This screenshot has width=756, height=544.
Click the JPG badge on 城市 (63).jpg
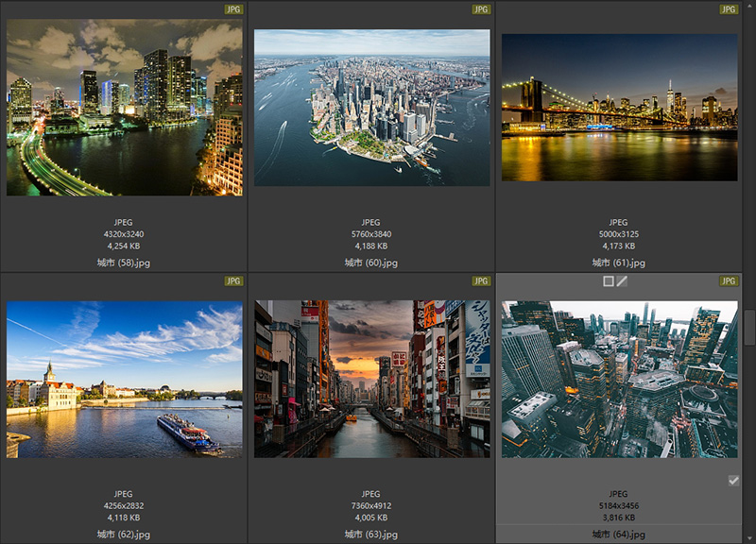pyautogui.click(x=481, y=281)
